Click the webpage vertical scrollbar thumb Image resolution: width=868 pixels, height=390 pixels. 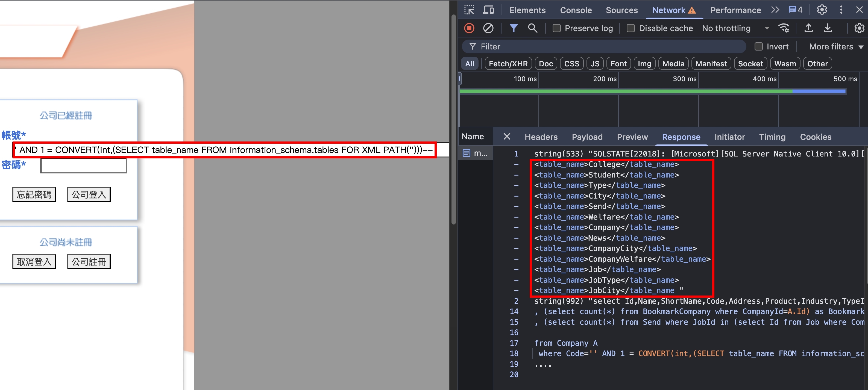[x=454, y=120]
